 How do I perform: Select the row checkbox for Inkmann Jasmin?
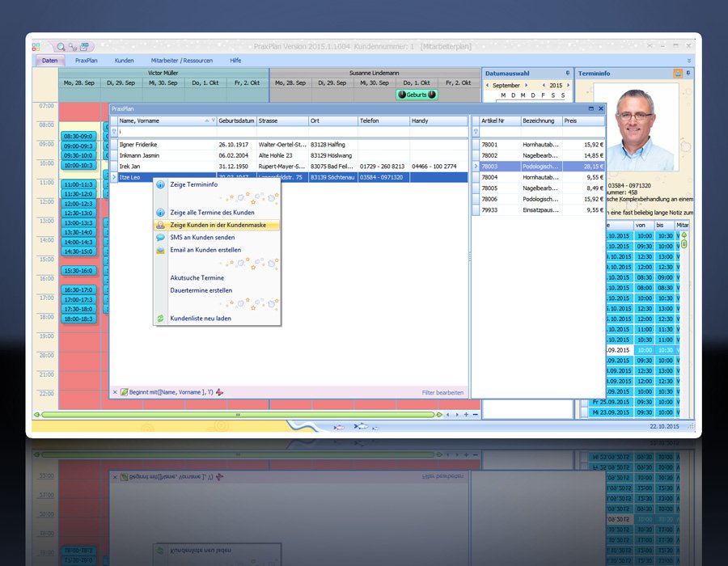(114, 155)
